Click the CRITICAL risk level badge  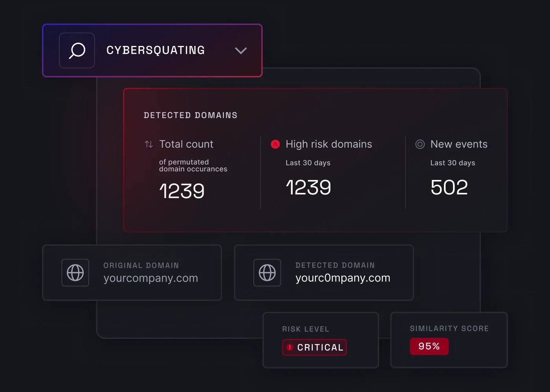pyautogui.click(x=314, y=347)
